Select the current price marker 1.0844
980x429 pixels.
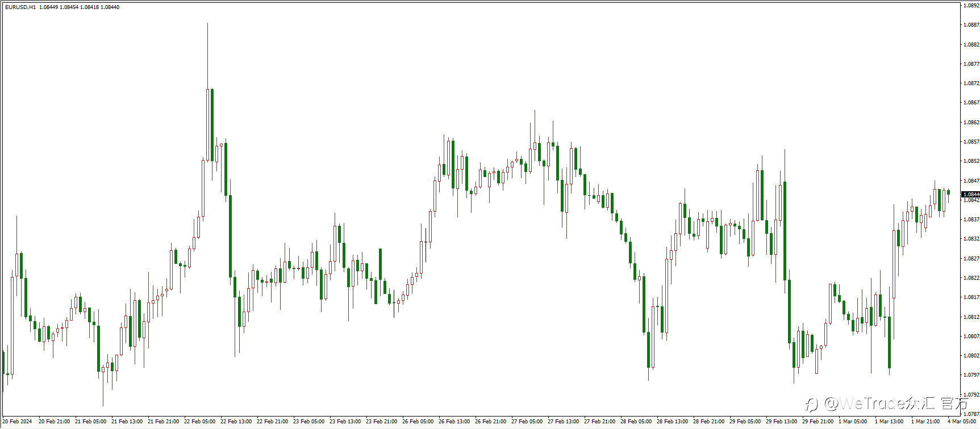(971, 194)
